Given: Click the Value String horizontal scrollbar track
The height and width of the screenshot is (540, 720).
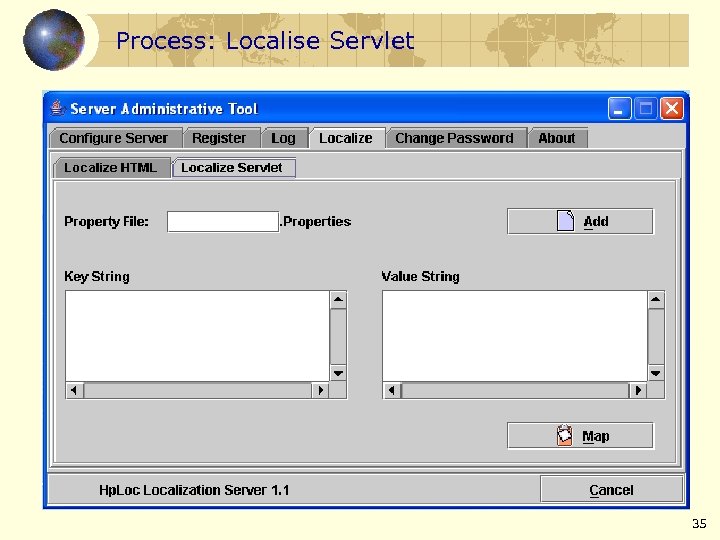Looking at the screenshot, I should 515,390.
